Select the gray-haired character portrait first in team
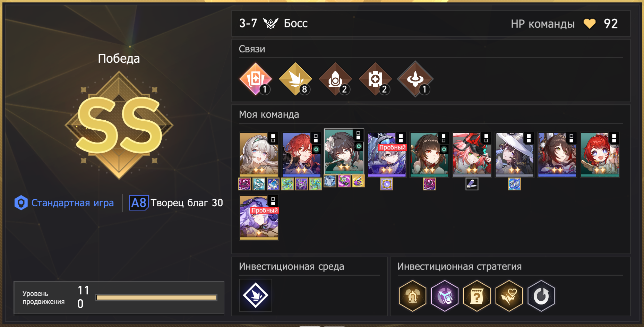The image size is (644, 327). point(259,154)
